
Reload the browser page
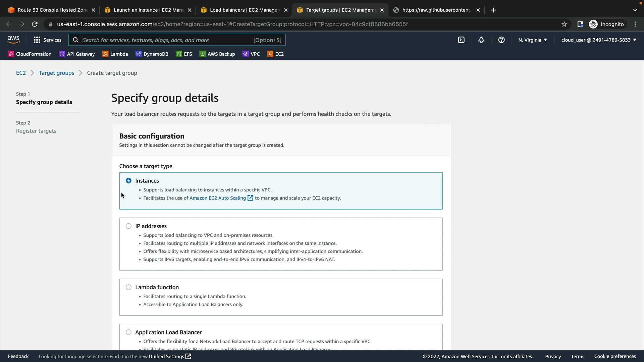(x=35, y=24)
